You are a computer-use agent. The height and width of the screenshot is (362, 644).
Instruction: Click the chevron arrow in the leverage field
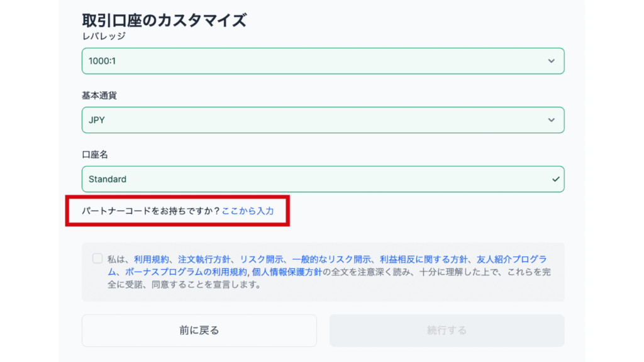click(551, 61)
